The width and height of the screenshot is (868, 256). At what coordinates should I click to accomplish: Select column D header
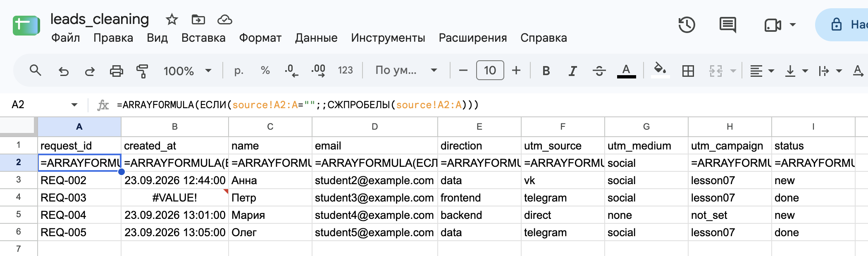(374, 127)
